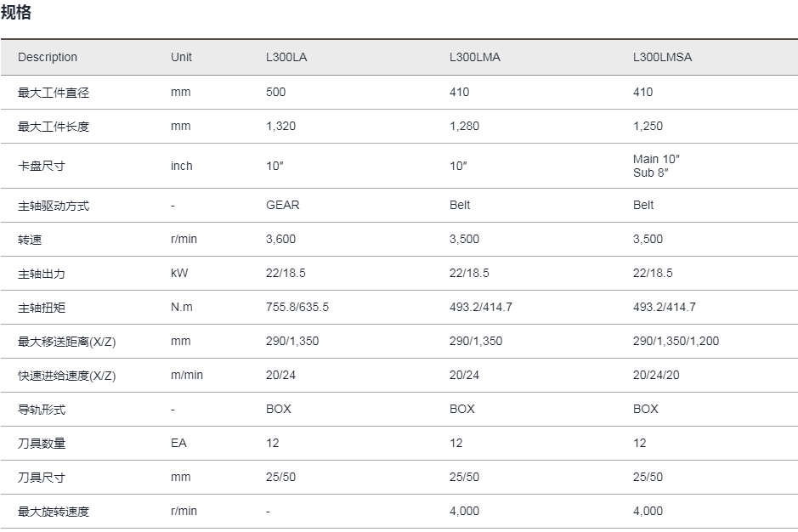798x532 pixels.
Task: Click the 1,320 workpiece length value
Action: coord(280,127)
